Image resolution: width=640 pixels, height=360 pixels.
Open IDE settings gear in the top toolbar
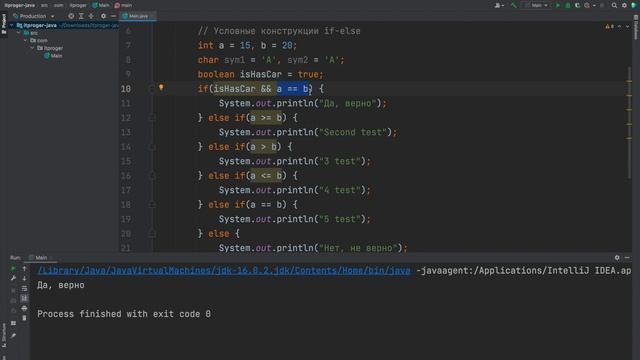point(624,5)
